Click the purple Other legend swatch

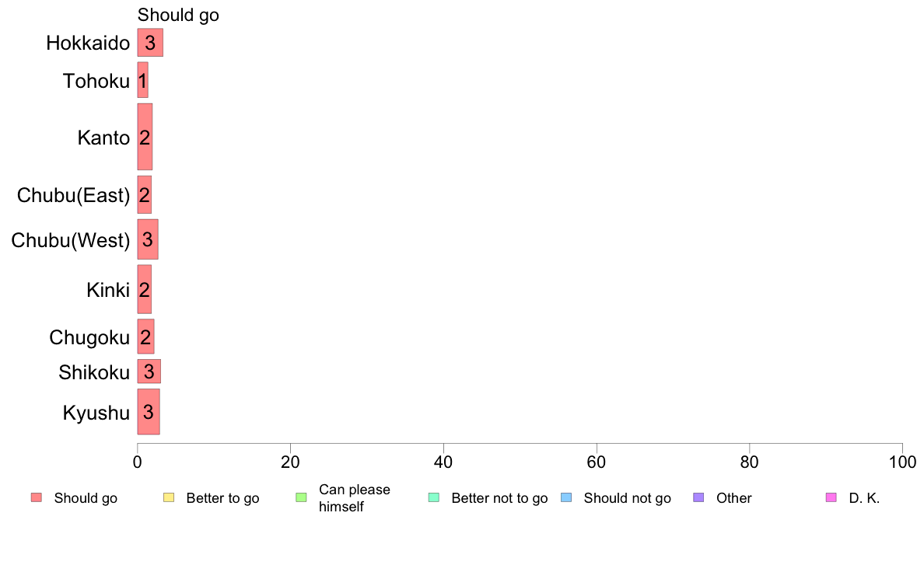[699, 497]
